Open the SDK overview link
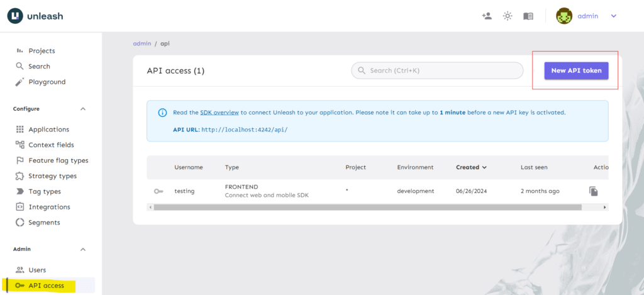The width and height of the screenshot is (644, 295). 219,113
